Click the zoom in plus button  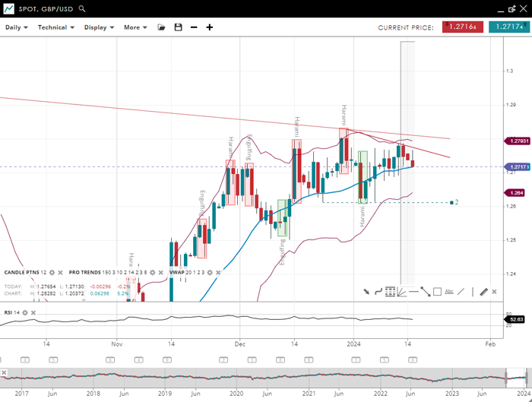pyautogui.click(x=210, y=27)
